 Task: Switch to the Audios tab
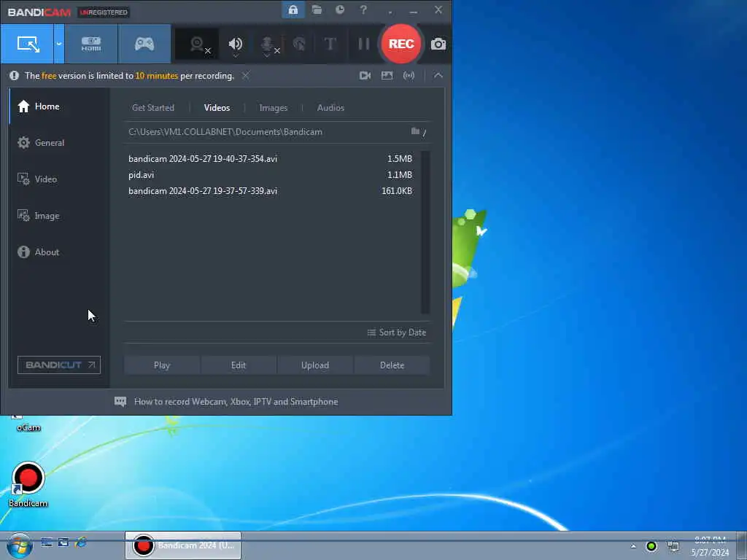[x=330, y=108]
